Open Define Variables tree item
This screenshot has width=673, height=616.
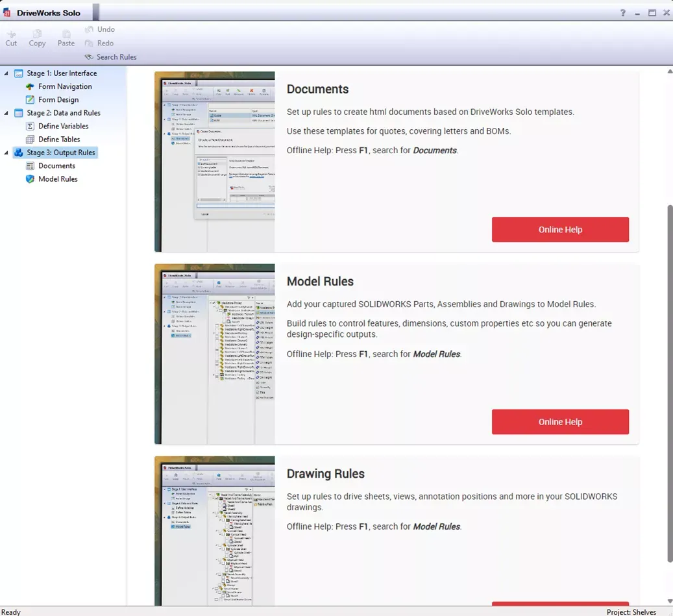63,126
